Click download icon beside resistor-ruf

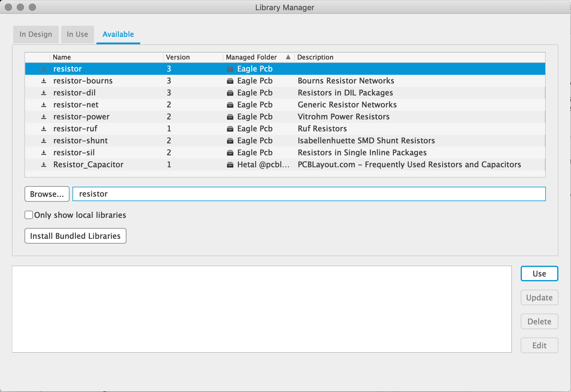point(44,129)
